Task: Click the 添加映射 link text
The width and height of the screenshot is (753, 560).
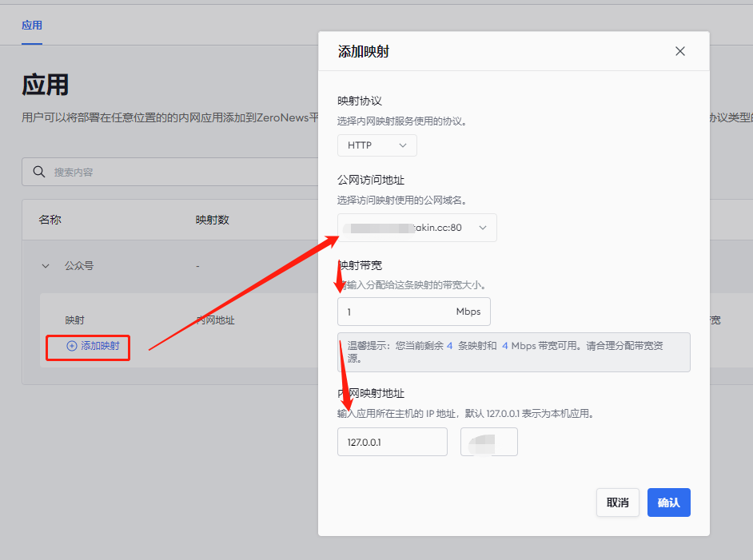Action: [100, 346]
